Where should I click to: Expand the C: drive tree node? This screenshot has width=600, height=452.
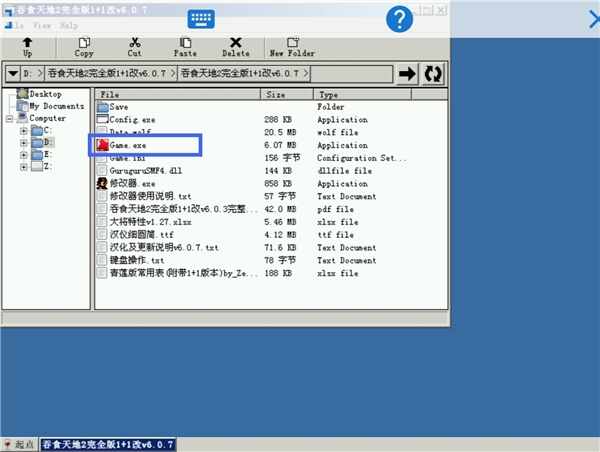23,130
